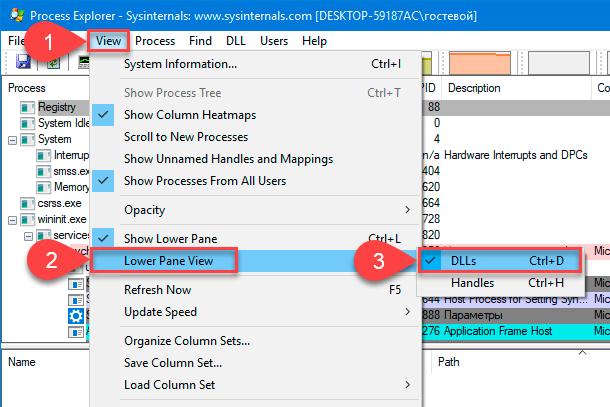
Task: Collapse the wininit.exe tree node
Action: tap(12, 220)
